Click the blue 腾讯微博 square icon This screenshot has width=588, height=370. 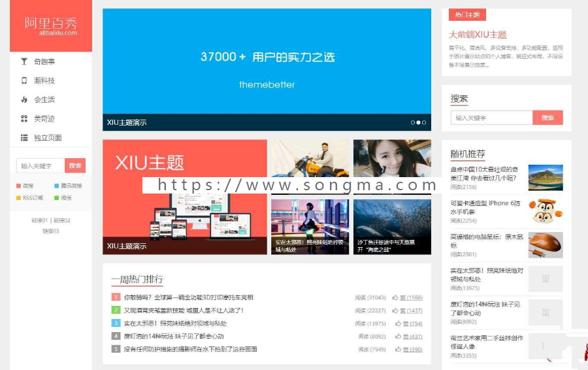point(56,186)
